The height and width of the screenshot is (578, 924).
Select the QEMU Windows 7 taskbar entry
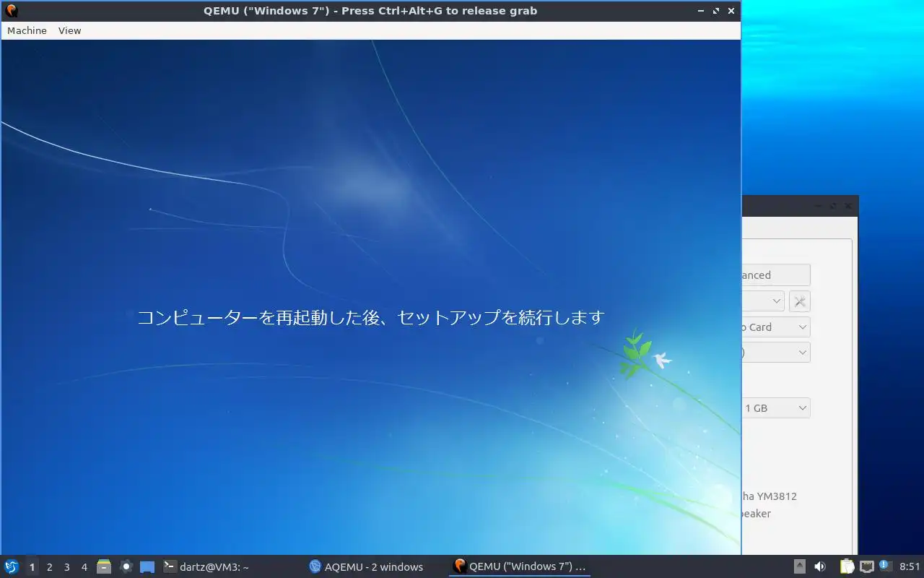(x=520, y=567)
